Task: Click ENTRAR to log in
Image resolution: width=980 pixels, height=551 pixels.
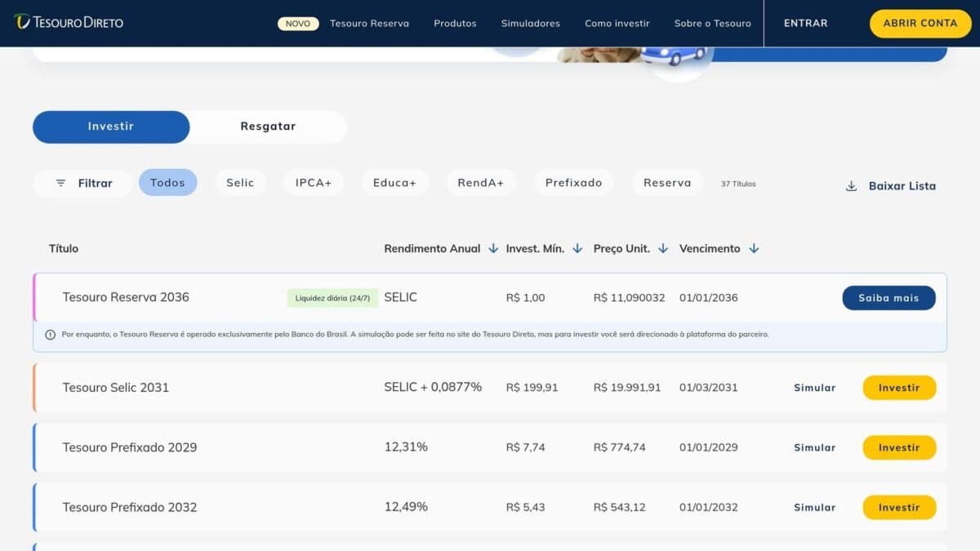Action: (806, 23)
